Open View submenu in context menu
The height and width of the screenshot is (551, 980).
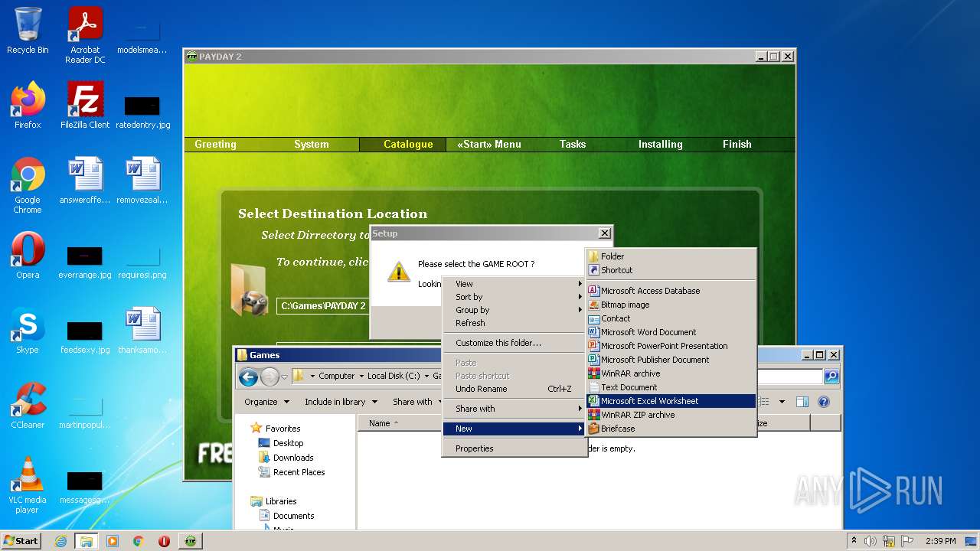(x=514, y=284)
